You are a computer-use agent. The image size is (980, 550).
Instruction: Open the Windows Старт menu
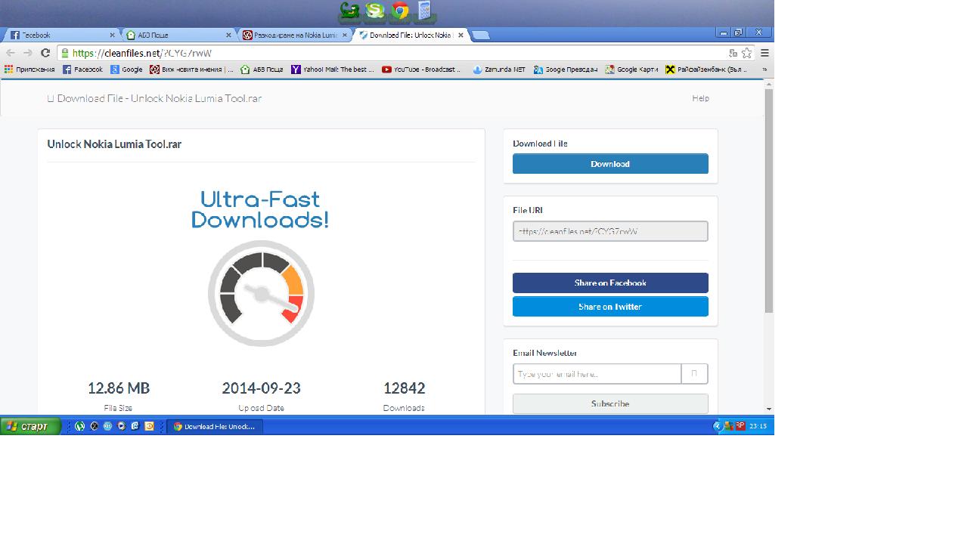tap(30, 426)
